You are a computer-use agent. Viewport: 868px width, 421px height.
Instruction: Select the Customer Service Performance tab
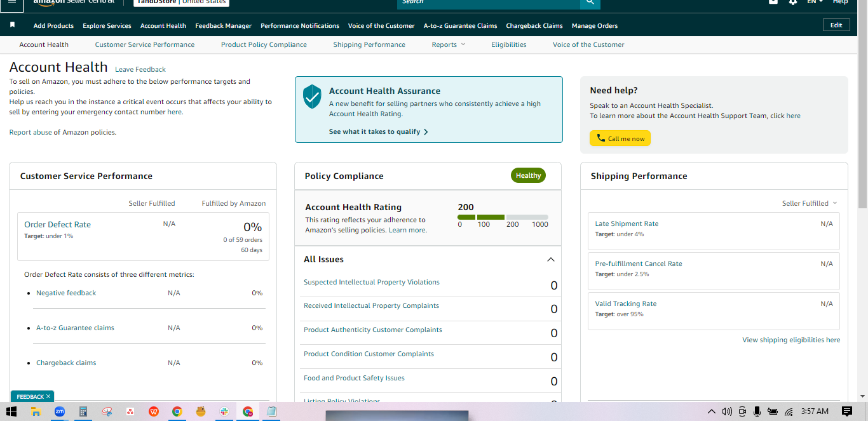click(145, 44)
